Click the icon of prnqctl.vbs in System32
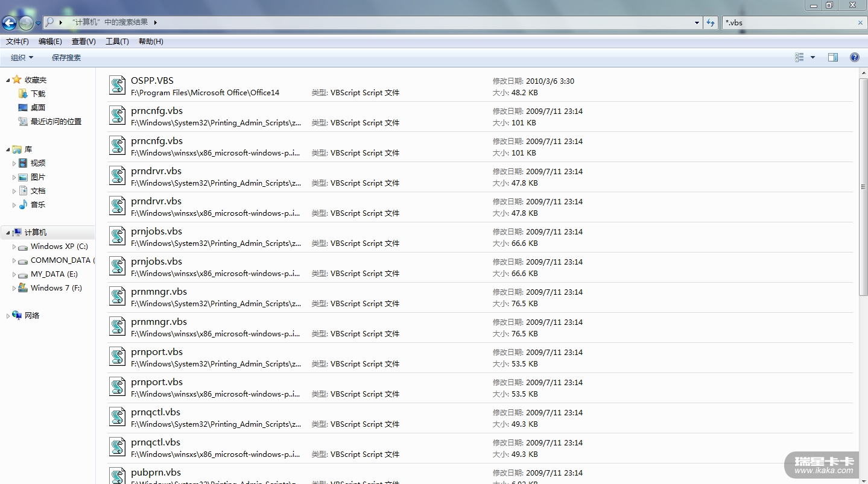 click(117, 416)
